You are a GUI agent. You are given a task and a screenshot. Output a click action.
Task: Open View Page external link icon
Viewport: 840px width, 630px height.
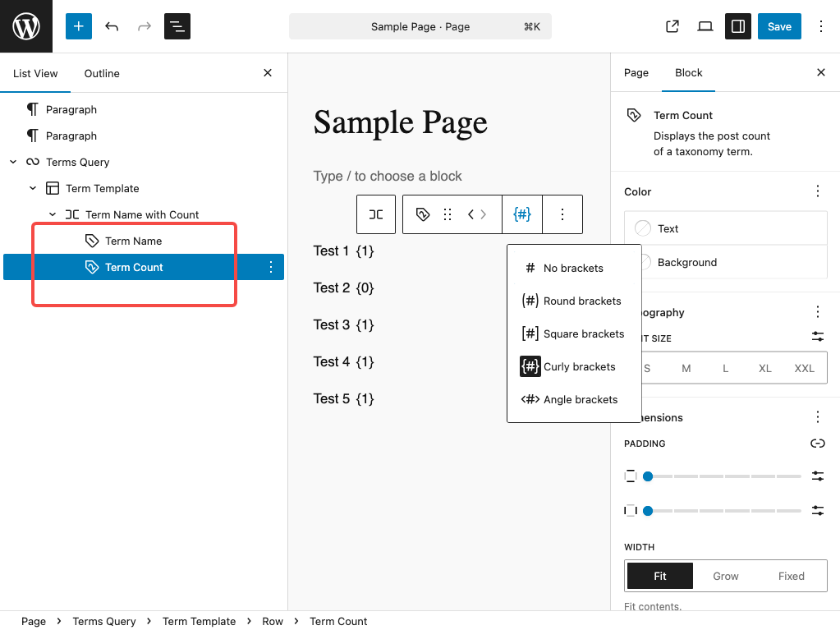click(672, 26)
